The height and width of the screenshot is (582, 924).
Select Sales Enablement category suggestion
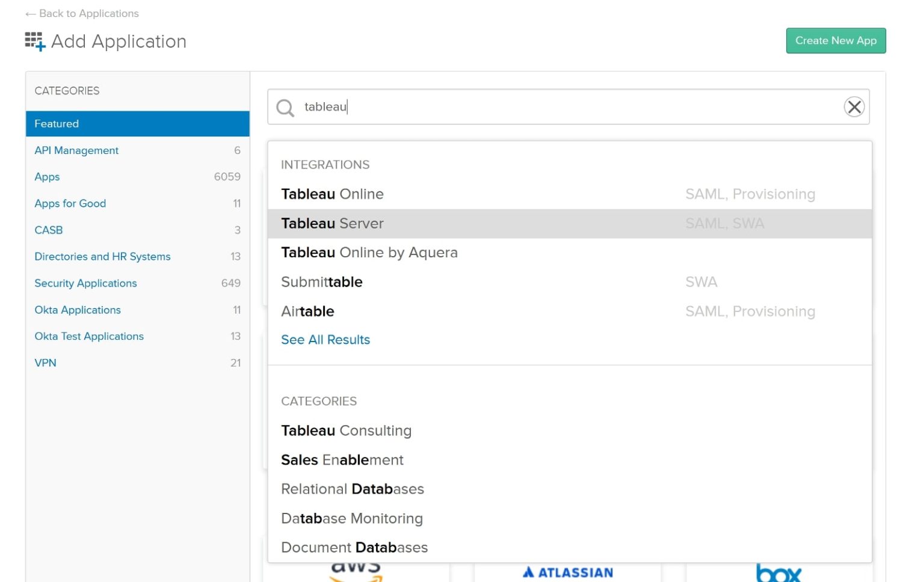pos(342,460)
